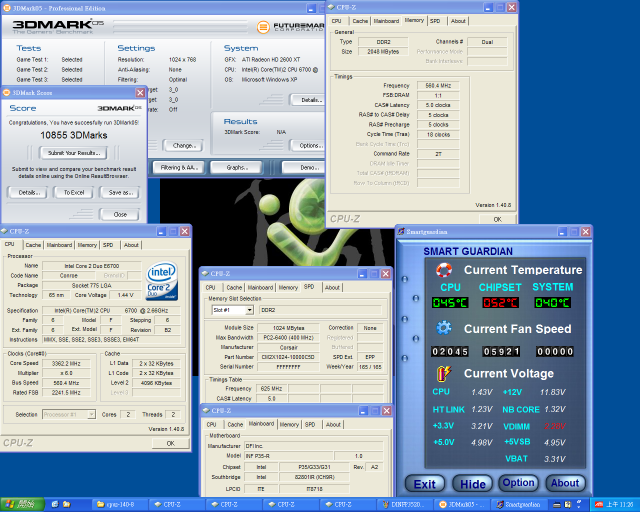Activate 3DMark05 taskbar button
The width and height of the screenshot is (640, 512).
461,505
